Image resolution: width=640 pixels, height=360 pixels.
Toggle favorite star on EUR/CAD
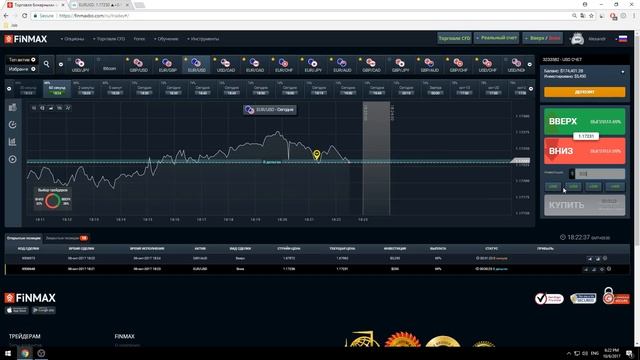pyautogui.click(x=243, y=59)
